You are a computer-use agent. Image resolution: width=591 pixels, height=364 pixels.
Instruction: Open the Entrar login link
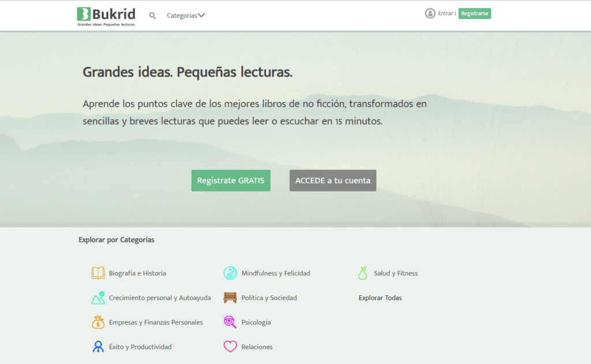click(x=446, y=13)
